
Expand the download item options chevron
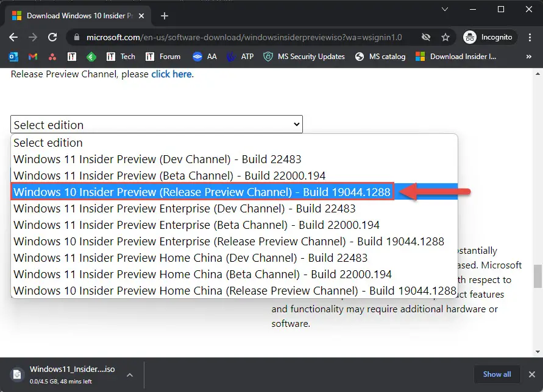click(x=130, y=375)
